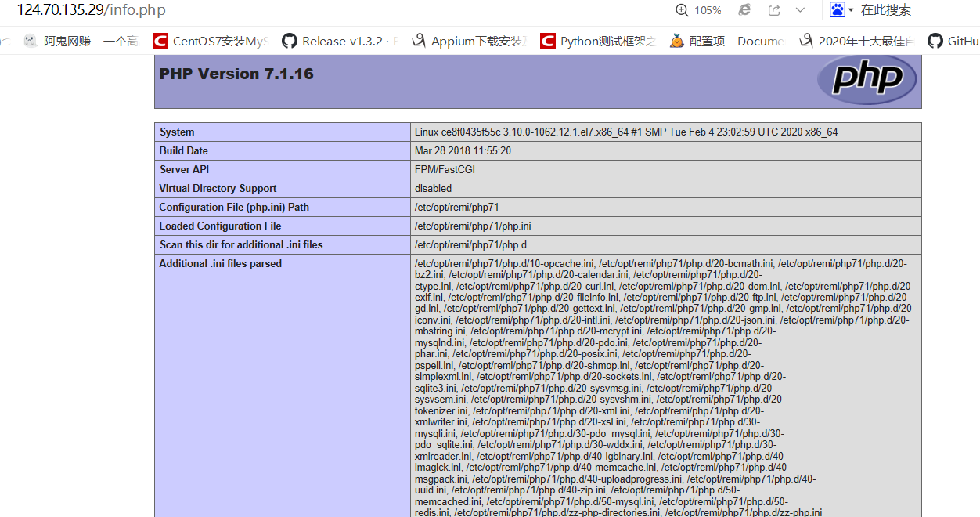Click the share page icon in address bar

[x=774, y=10]
